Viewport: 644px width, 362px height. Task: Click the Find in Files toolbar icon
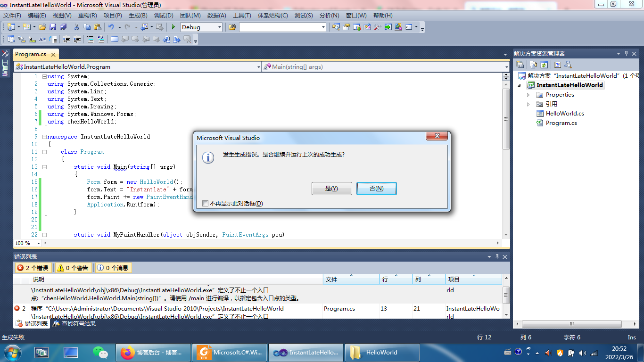(232, 27)
